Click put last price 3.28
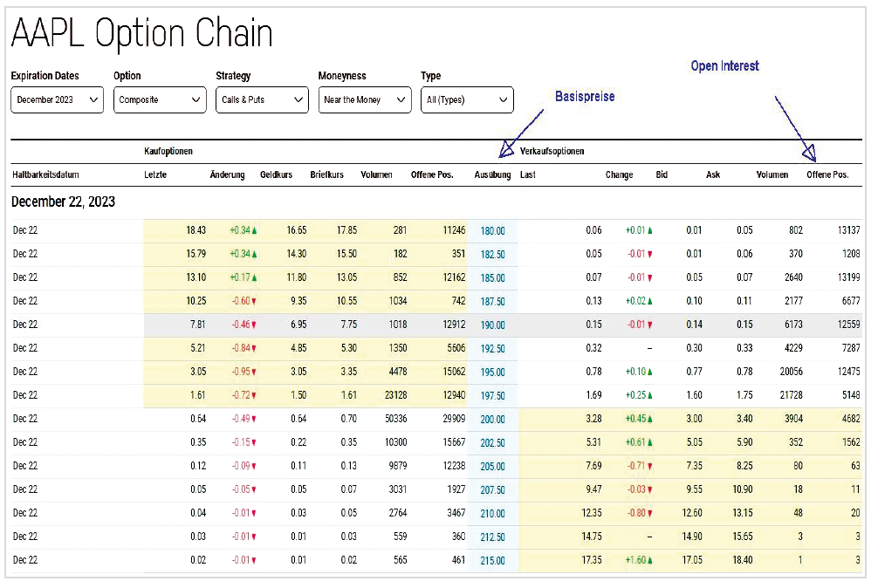 tap(594, 418)
